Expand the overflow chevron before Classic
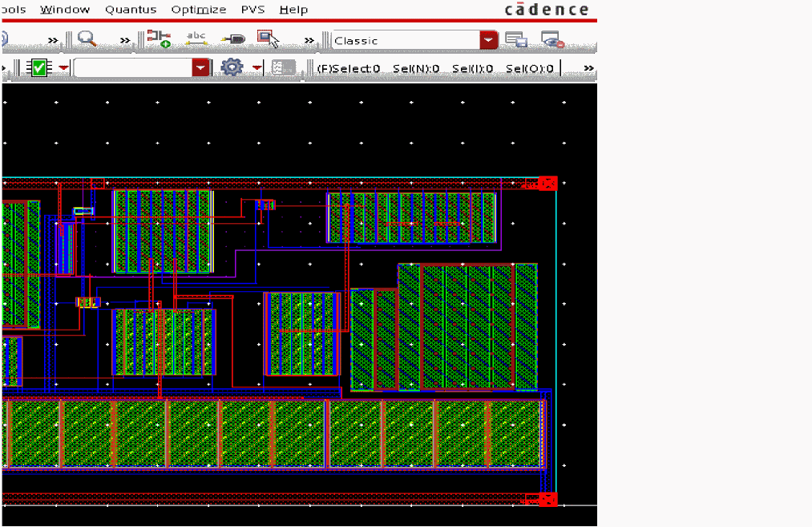 (309, 40)
